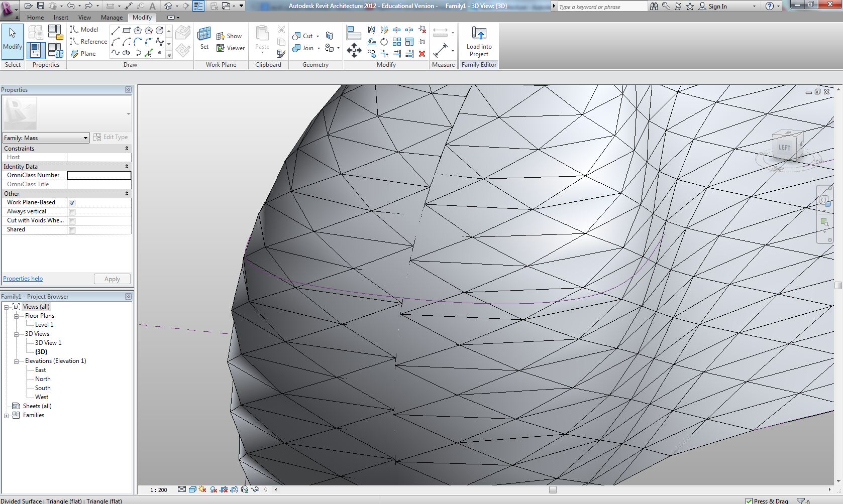Select the Set work plane icon
Viewport: 843px width, 504px height.
(x=204, y=35)
